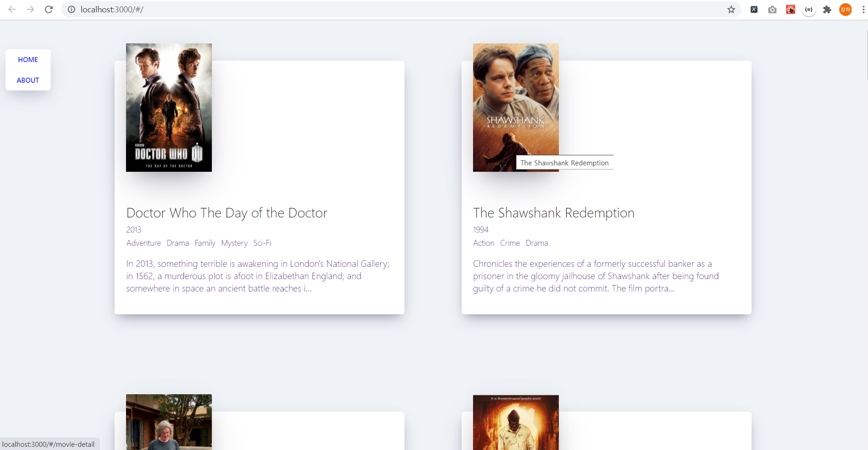The width and height of the screenshot is (868, 450).
Task: Open the Doctor Who poster thumbnail
Action: (x=169, y=107)
